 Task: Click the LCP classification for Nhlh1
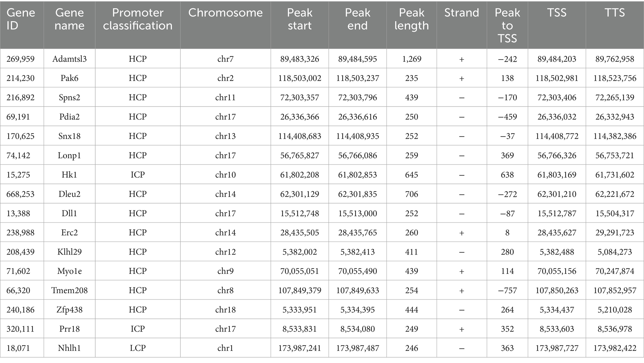click(138, 348)
